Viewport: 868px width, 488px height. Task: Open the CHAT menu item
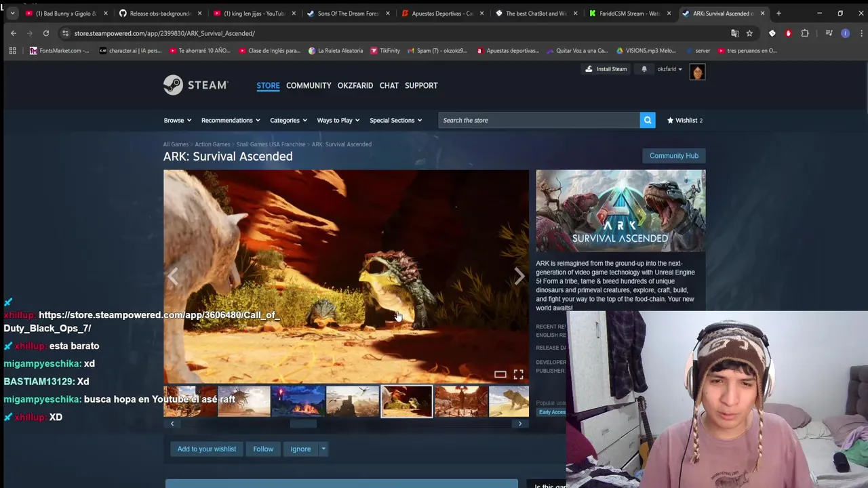(x=389, y=85)
